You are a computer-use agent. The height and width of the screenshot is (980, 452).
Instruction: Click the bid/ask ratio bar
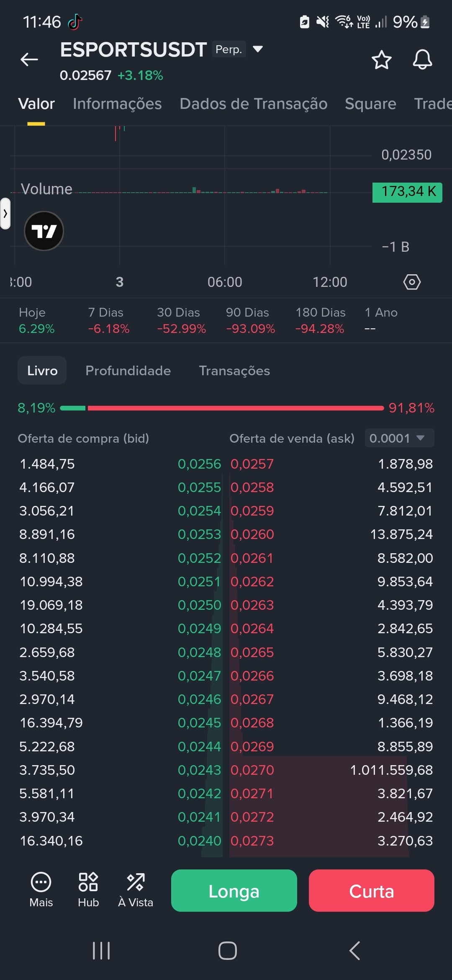coord(222,408)
